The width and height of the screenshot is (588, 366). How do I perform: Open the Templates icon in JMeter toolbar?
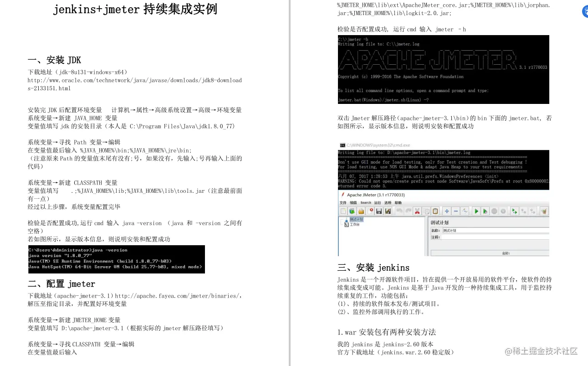(x=352, y=211)
